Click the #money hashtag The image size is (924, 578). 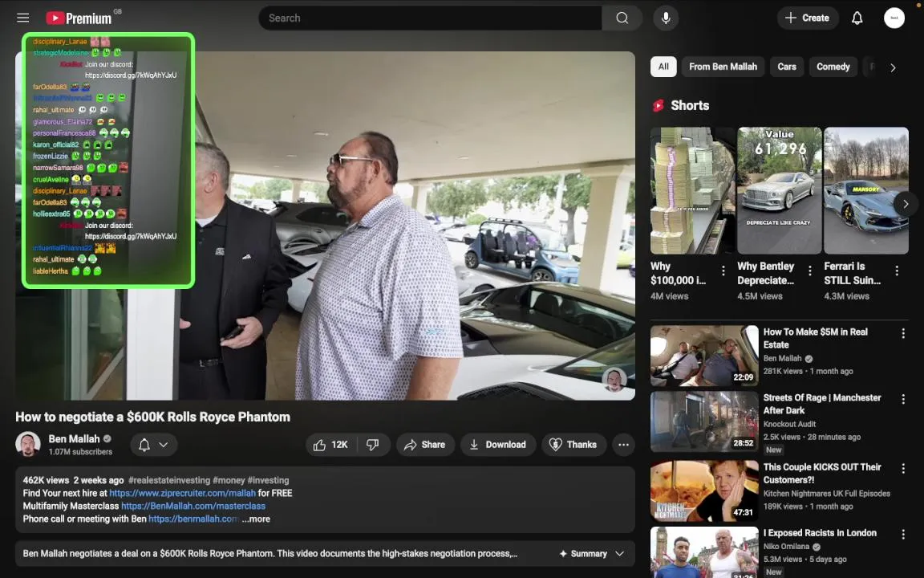coord(229,480)
